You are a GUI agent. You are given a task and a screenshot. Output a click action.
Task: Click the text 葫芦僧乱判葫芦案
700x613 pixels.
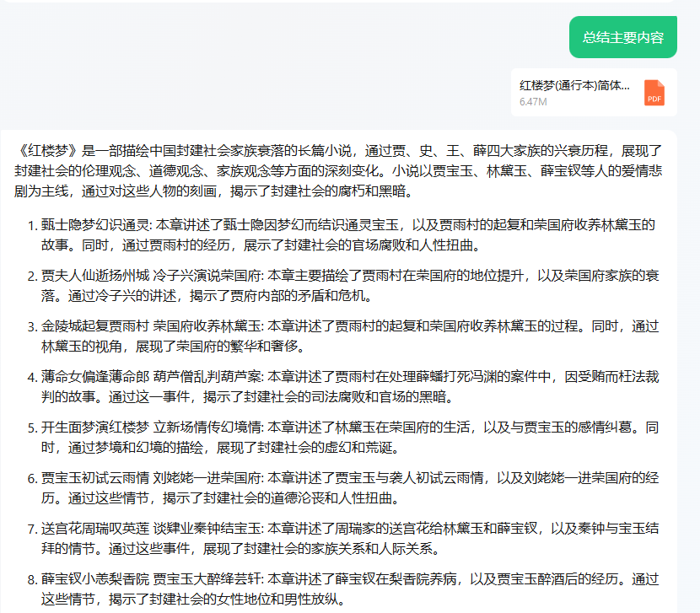[207, 377]
